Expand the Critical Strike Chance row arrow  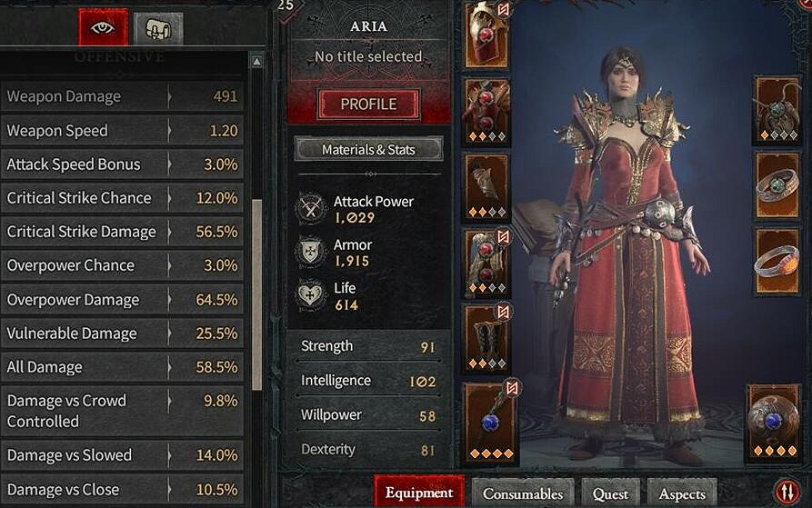169,197
